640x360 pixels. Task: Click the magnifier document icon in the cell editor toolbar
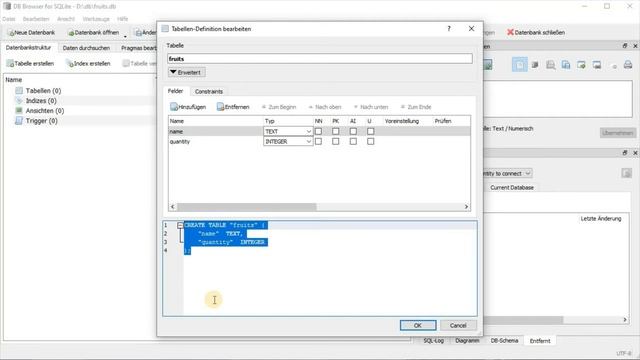point(551,64)
